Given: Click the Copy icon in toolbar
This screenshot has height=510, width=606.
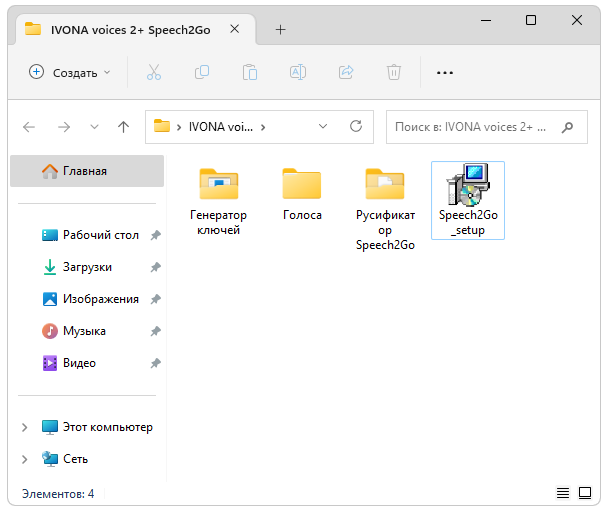Looking at the screenshot, I should coord(202,72).
